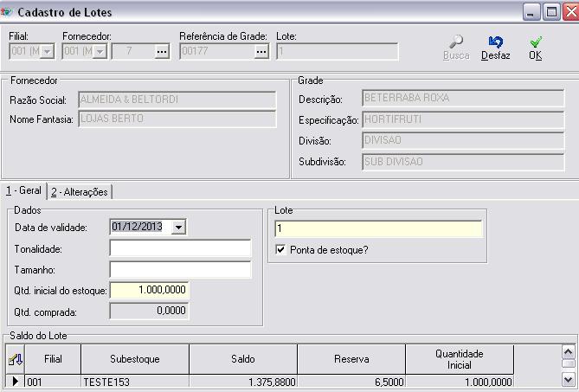Click the Tonalidade input field
579x392 pixels.
180,248
